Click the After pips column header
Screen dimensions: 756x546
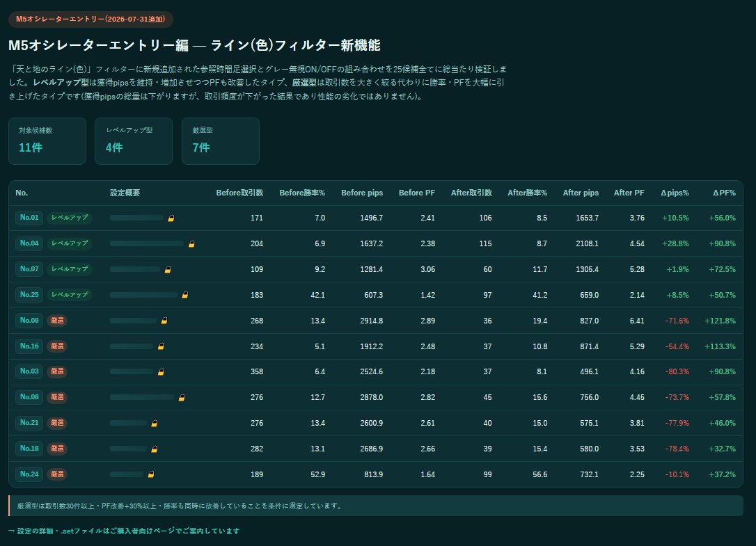[x=581, y=193]
